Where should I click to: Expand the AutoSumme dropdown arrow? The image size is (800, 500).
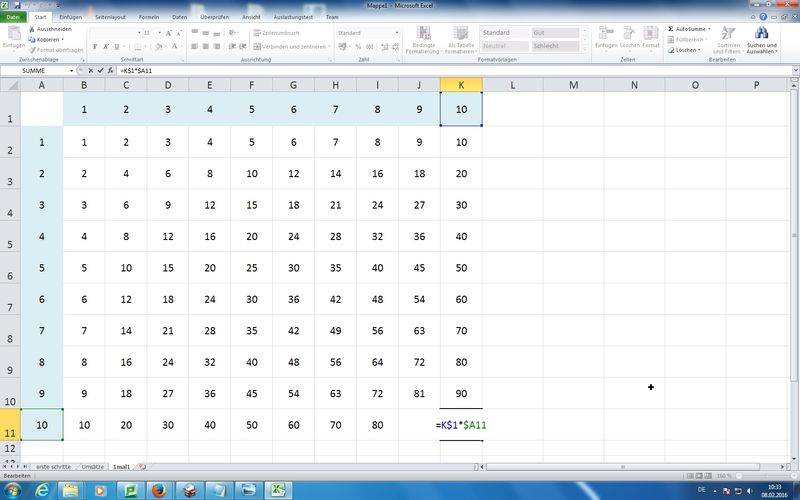click(x=709, y=29)
